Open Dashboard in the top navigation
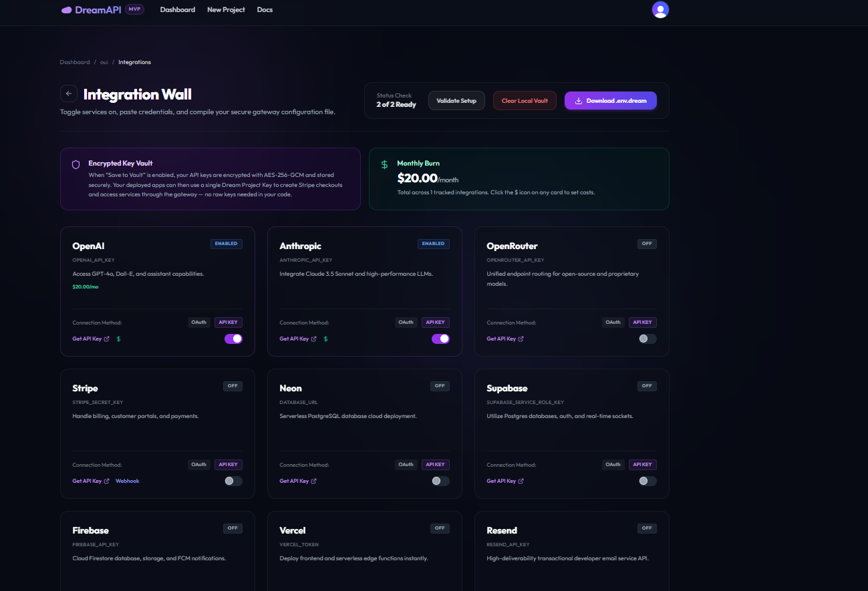 (178, 10)
